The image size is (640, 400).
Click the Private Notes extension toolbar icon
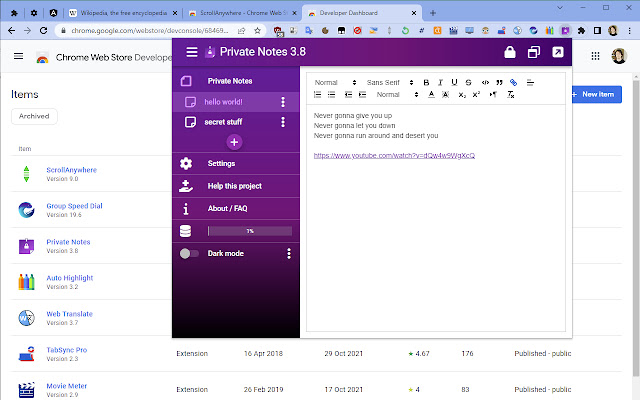[565, 31]
